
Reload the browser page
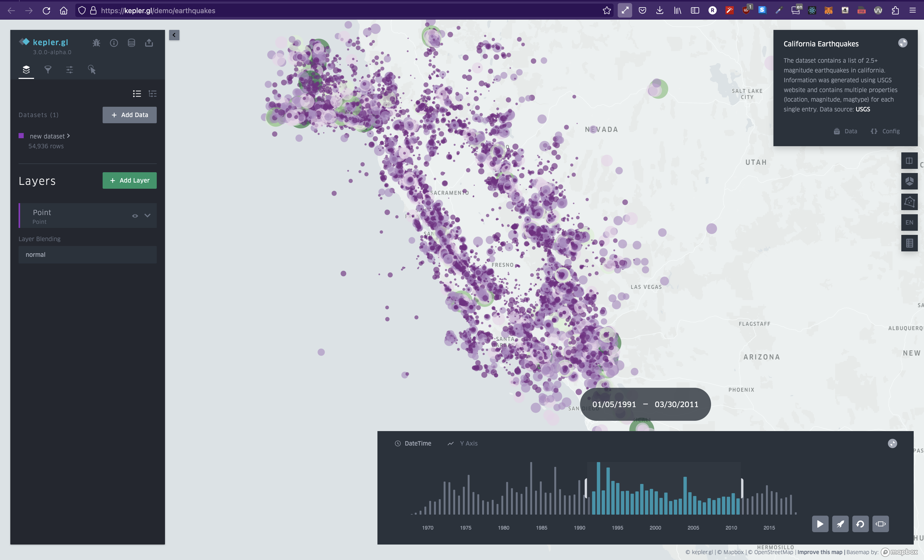point(46,11)
